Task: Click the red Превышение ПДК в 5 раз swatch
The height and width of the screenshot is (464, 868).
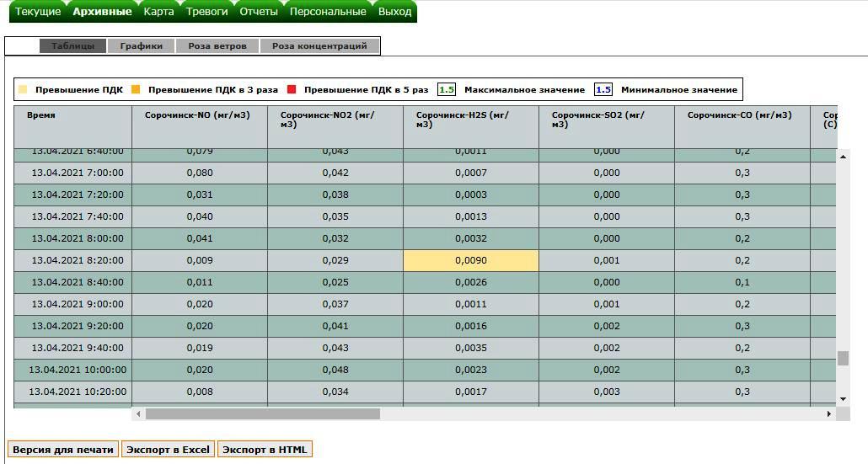Action: [x=292, y=89]
